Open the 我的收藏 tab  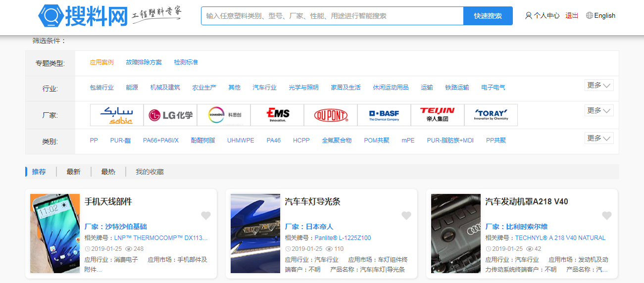pyautogui.click(x=149, y=172)
